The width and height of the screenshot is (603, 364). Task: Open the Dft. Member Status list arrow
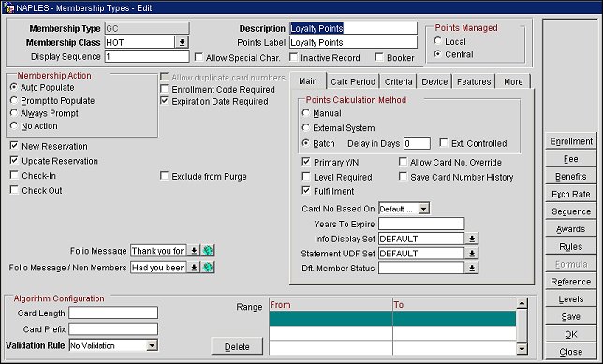point(472,268)
